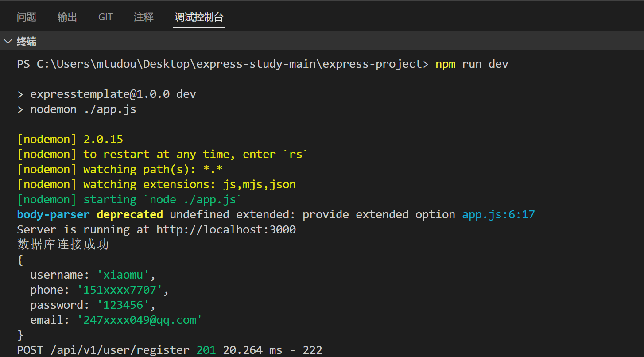Switch to the 注释 tab
Image resolution: width=644 pixels, height=357 pixels.
click(144, 17)
